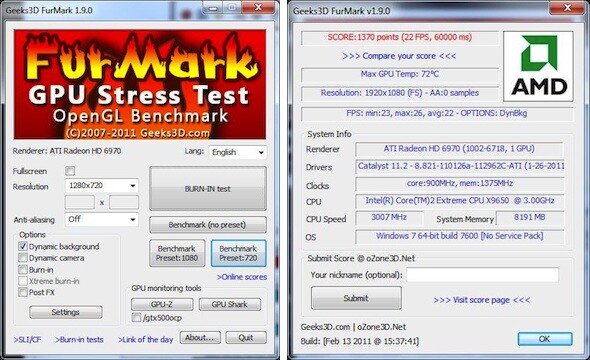Click the Geeks3D.com | oZone3D.Net text

tap(353, 327)
